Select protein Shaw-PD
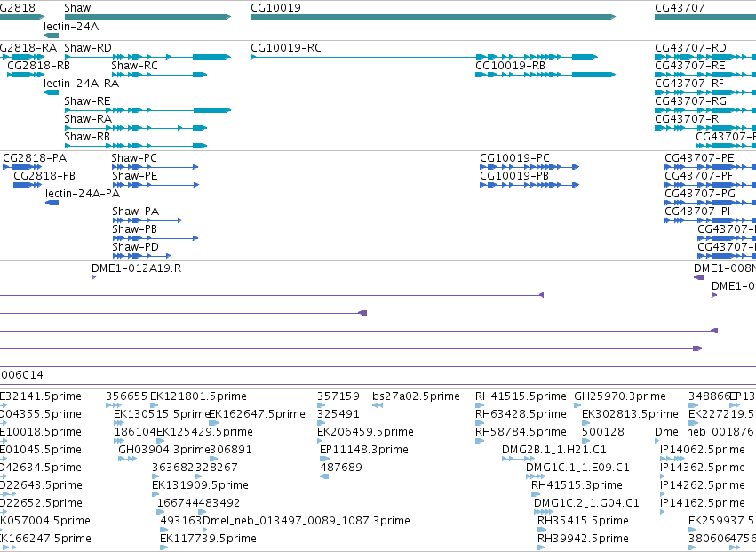The width and height of the screenshot is (756, 552). point(136,247)
